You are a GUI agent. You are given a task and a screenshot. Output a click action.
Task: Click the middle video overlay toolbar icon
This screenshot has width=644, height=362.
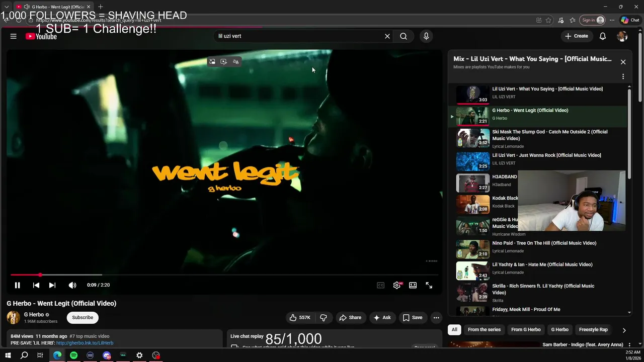[x=224, y=62]
